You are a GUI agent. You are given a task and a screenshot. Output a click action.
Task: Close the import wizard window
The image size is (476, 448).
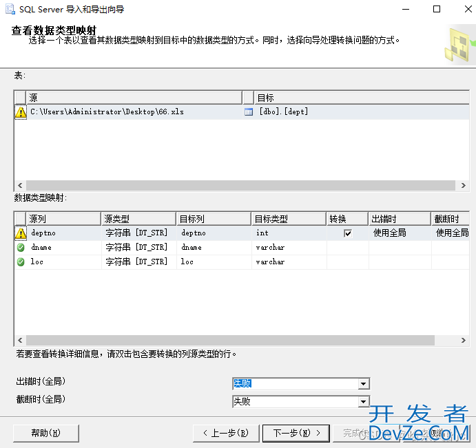pos(468,9)
